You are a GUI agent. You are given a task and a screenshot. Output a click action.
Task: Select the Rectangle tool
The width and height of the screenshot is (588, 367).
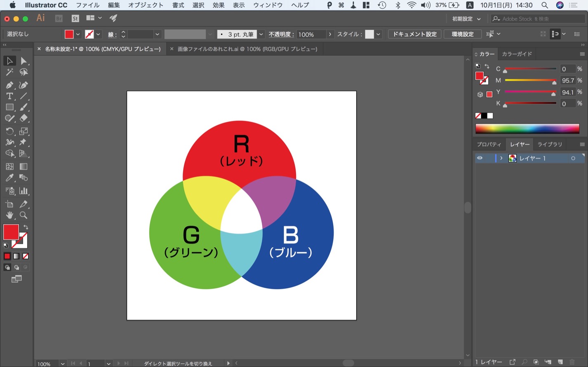pos(9,107)
